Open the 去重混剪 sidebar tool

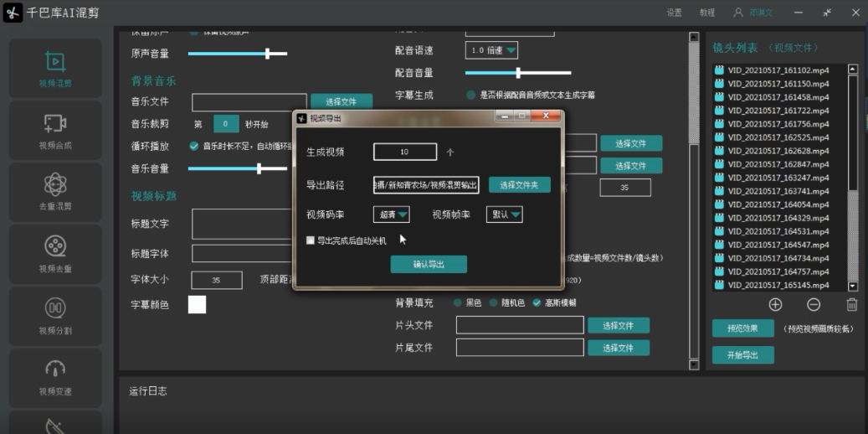[55, 191]
